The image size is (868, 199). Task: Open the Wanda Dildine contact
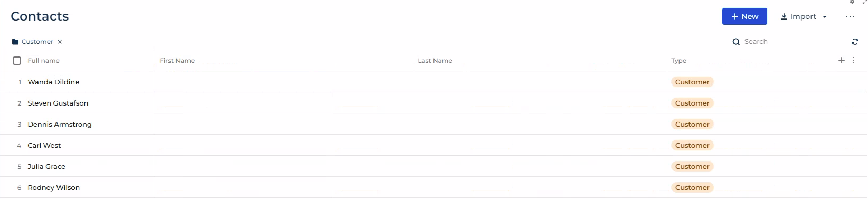pyautogui.click(x=53, y=82)
